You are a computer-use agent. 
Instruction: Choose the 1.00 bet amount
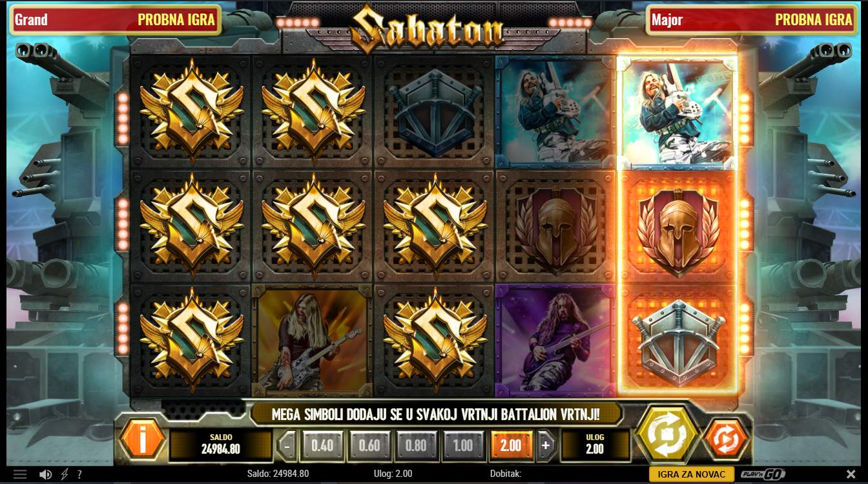463,445
